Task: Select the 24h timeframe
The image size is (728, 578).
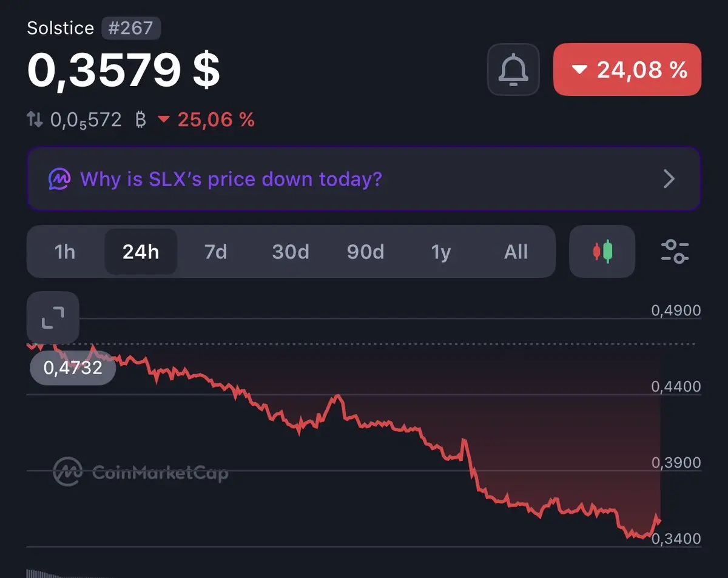Action: [141, 251]
